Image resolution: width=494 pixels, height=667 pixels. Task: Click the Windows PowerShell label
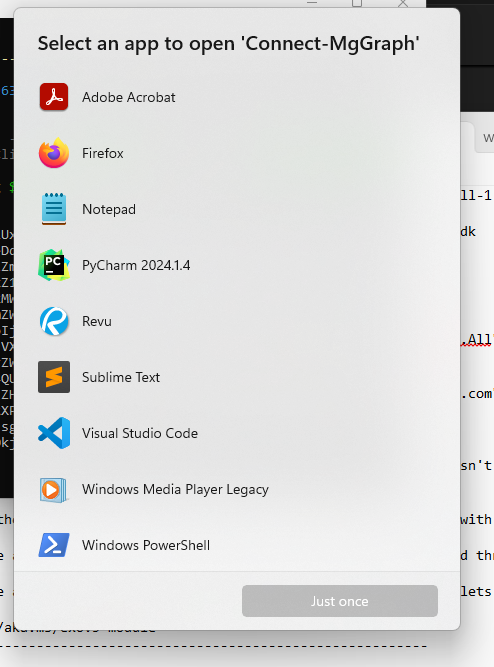146,545
